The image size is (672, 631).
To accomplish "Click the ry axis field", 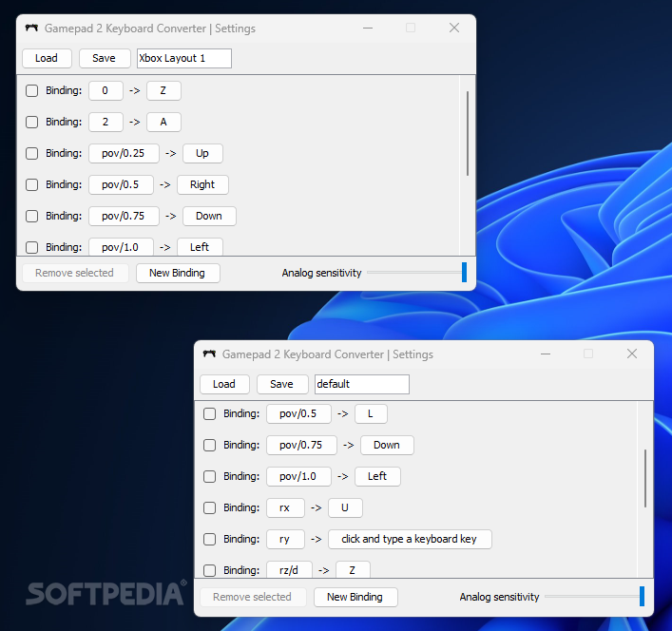I will pyautogui.click(x=285, y=539).
